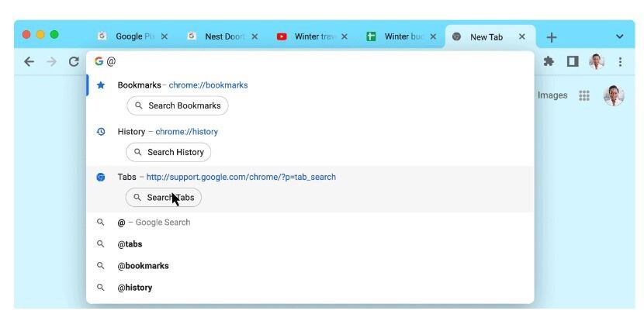Open Chrome three-dot menu
Viewport: 644px width, 328px height.
620,61
